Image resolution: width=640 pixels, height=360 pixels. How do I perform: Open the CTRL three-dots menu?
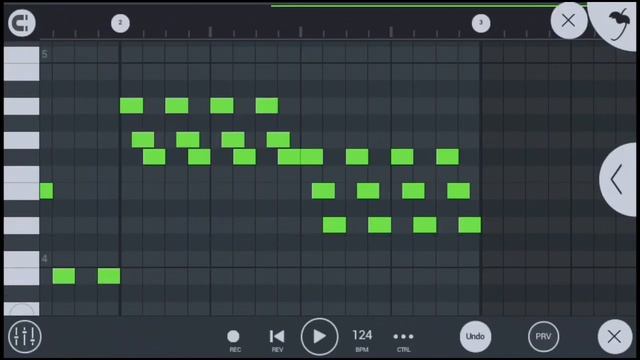[x=403, y=340]
